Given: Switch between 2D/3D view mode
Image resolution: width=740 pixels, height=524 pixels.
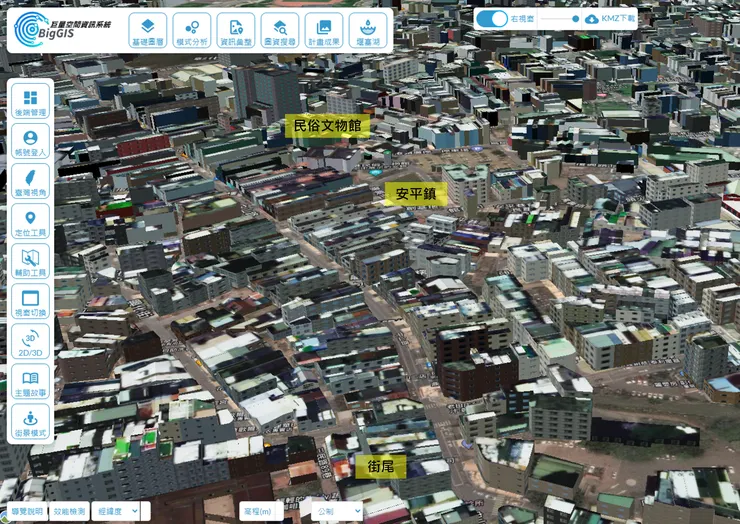Looking at the screenshot, I should (x=31, y=341).
